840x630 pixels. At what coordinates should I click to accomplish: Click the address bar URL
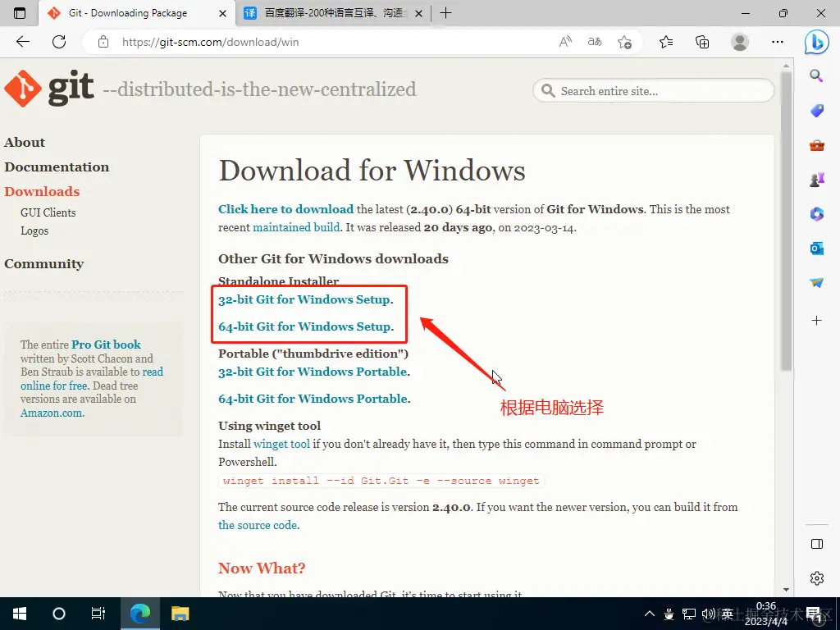pos(211,42)
